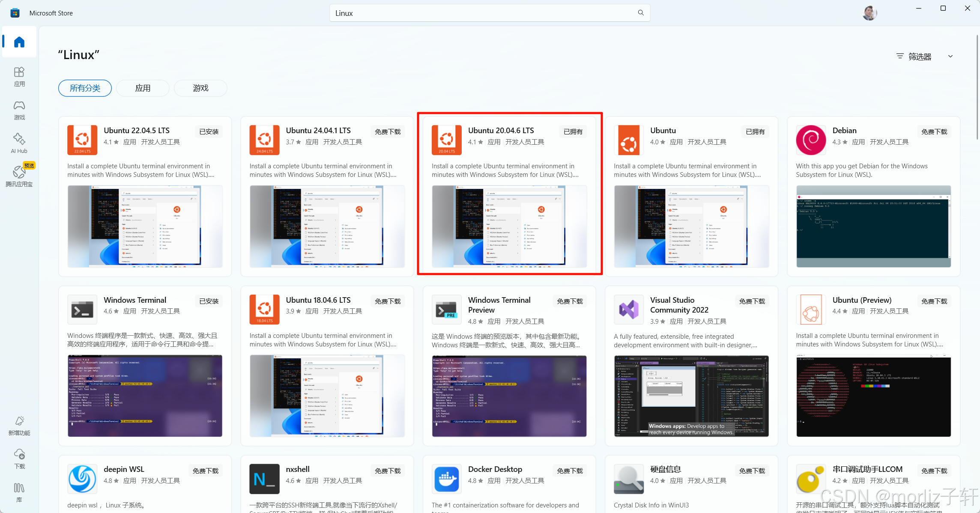Click 免费下载 for 串口调试助手LLCOM

(934, 471)
